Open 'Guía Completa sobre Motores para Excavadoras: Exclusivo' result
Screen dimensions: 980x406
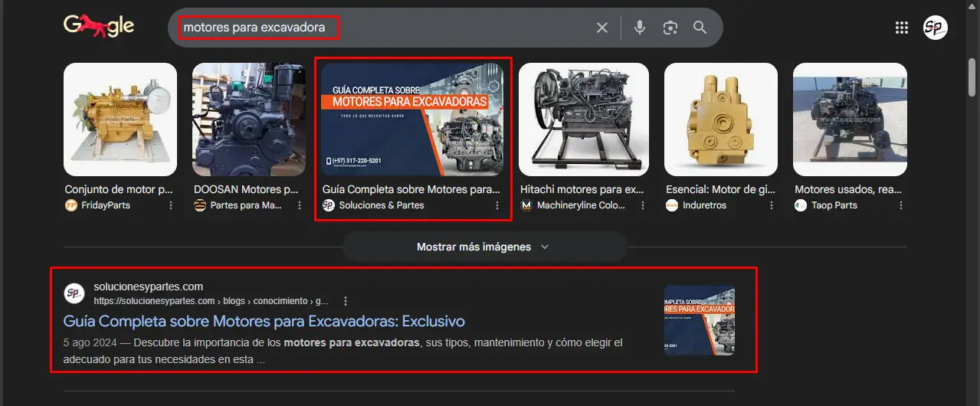pyautogui.click(x=264, y=321)
